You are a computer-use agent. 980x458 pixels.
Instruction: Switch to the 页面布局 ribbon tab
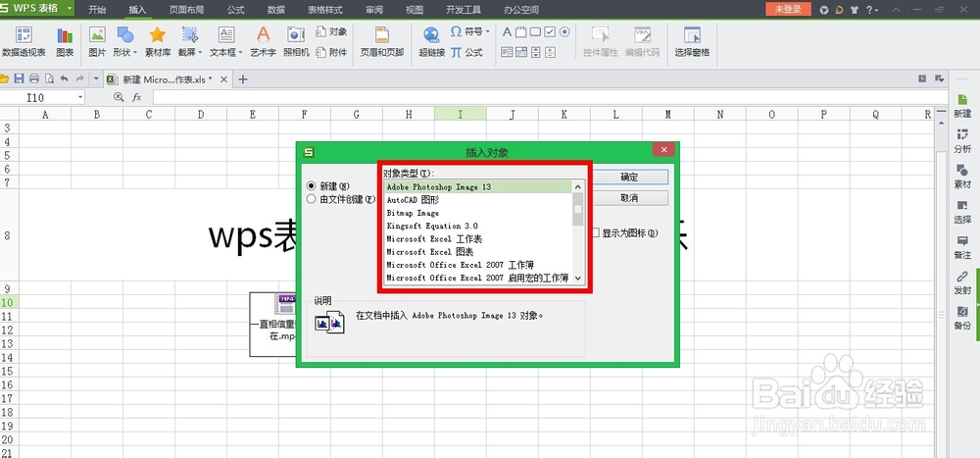[x=186, y=10]
